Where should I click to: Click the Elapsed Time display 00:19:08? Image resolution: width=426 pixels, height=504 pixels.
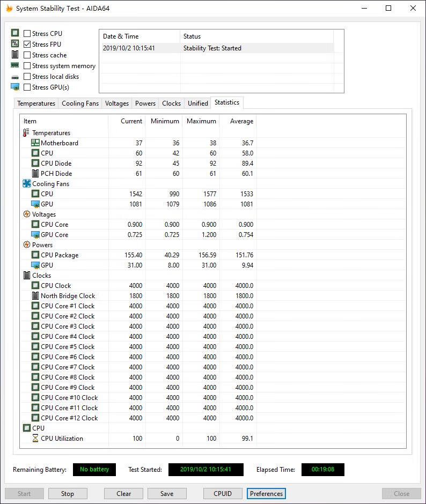(x=322, y=469)
